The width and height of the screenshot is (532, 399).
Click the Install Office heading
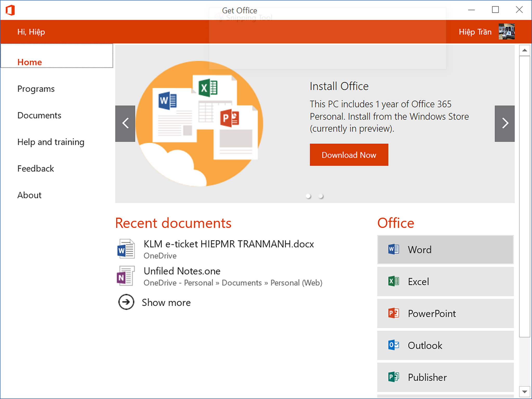click(x=339, y=86)
